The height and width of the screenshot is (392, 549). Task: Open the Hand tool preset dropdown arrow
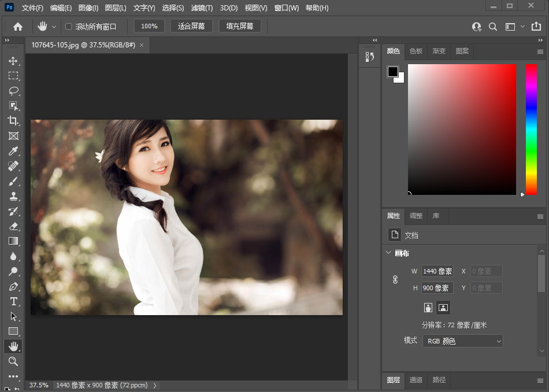[54, 27]
